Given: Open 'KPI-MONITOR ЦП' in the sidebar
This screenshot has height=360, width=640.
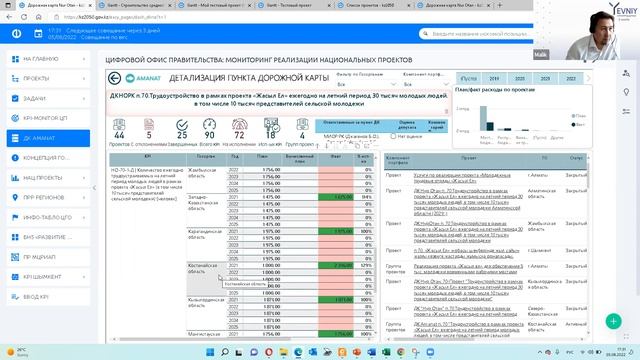Looking at the screenshot, I should (48, 118).
